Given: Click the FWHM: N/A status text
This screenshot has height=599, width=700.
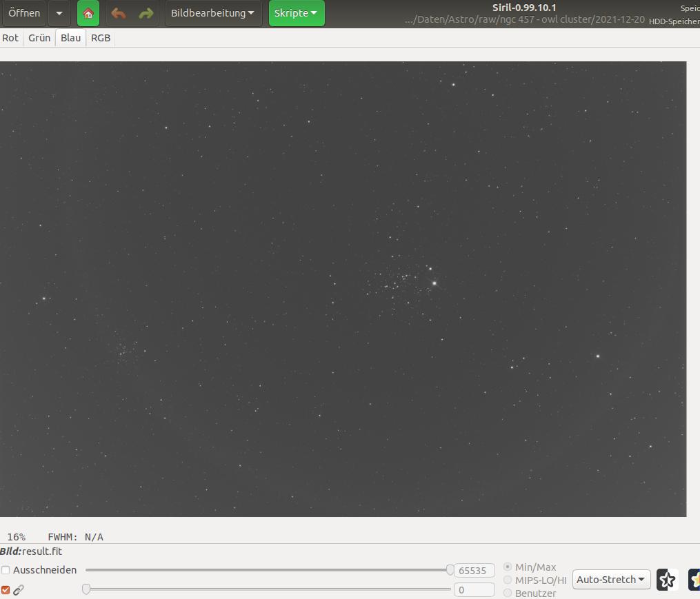Looking at the screenshot, I should pos(75,537).
